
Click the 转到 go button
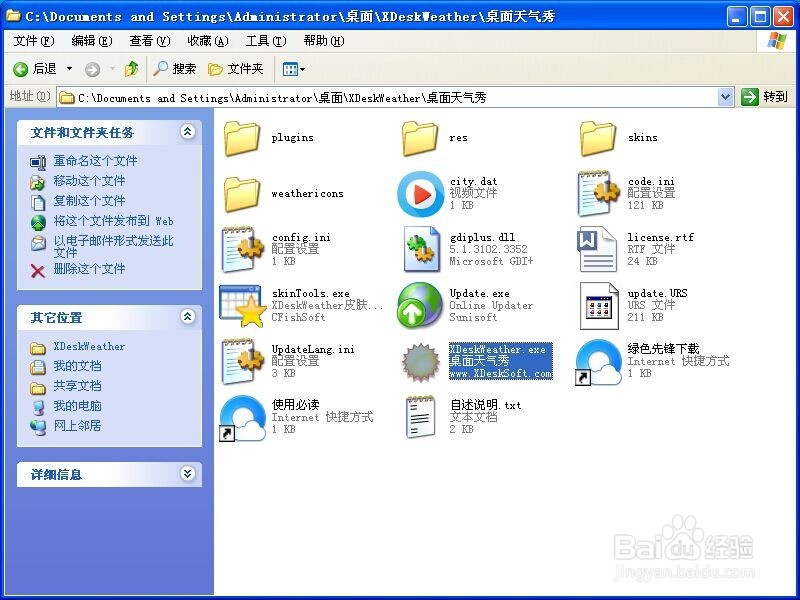(x=764, y=96)
